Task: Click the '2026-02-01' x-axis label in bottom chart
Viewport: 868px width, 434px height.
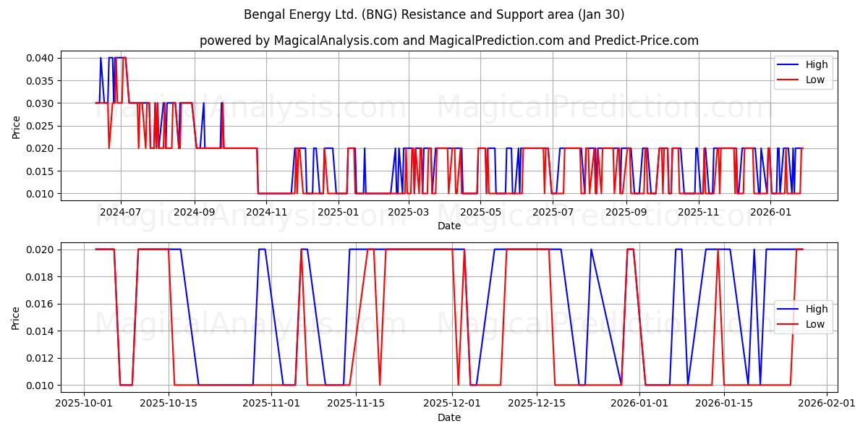Action: [x=826, y=404]
